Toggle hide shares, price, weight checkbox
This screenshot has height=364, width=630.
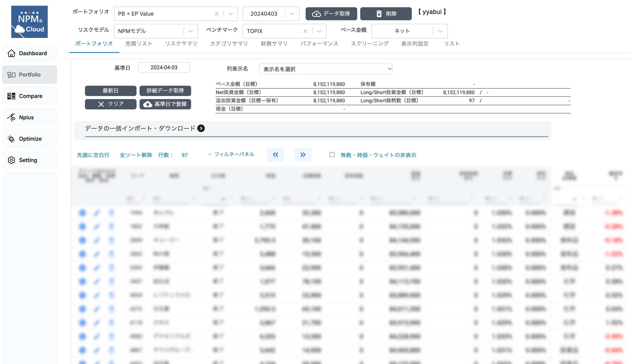click(x=332, y=155)
